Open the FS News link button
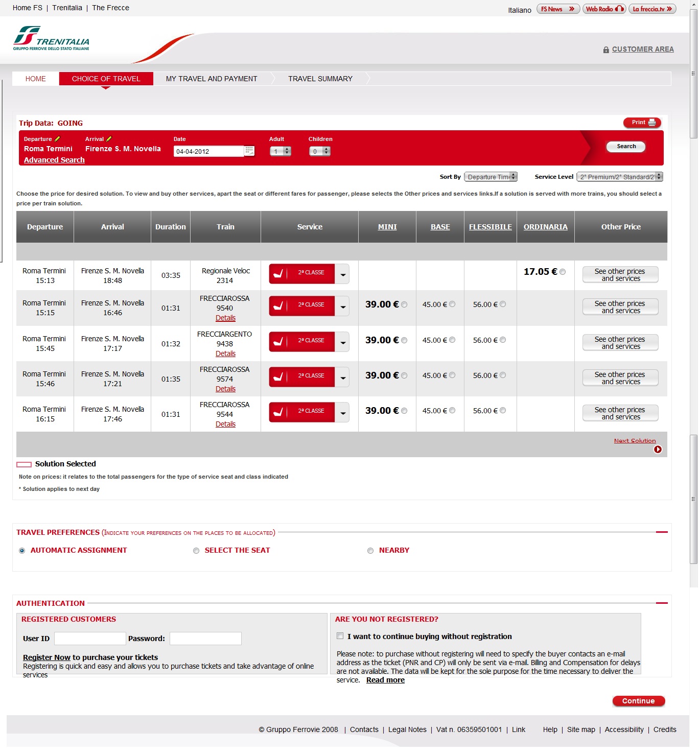The image size is (700, 755). pyautogui.click(x=558, y=9)
